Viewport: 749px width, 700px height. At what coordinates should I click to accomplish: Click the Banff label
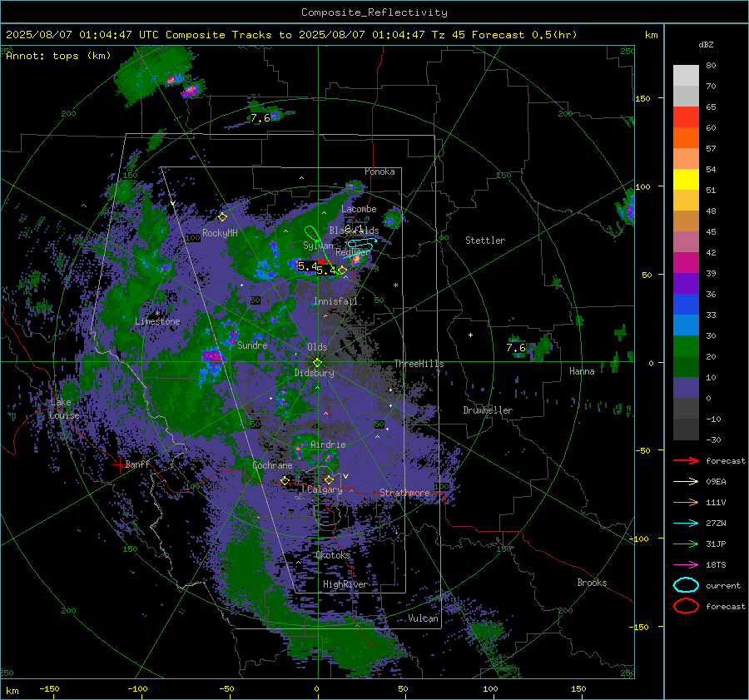pyautogui.click(x=137, y=464)
